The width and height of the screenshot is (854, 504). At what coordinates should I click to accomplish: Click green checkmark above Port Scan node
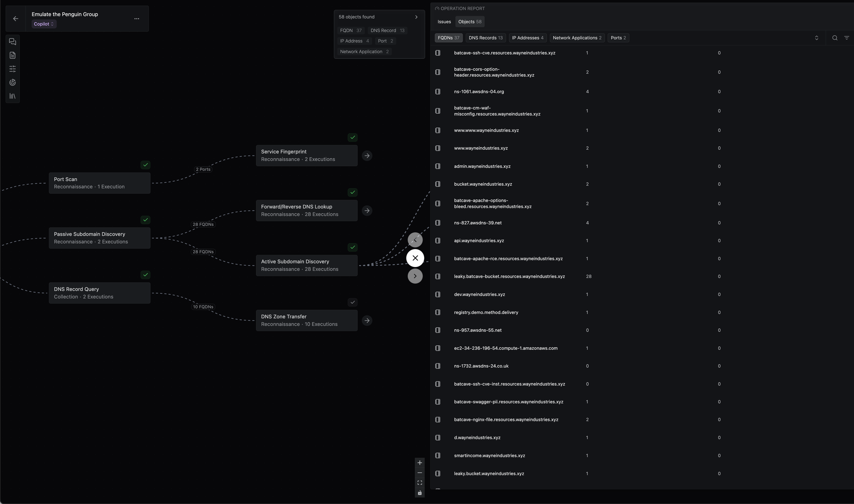(145, 165)
